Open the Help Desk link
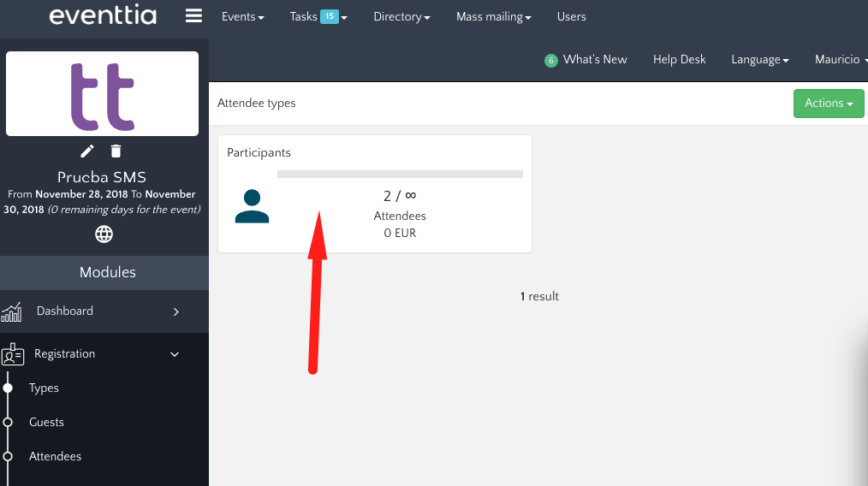This screenshot has width=868, height=486. coord(679,60)
